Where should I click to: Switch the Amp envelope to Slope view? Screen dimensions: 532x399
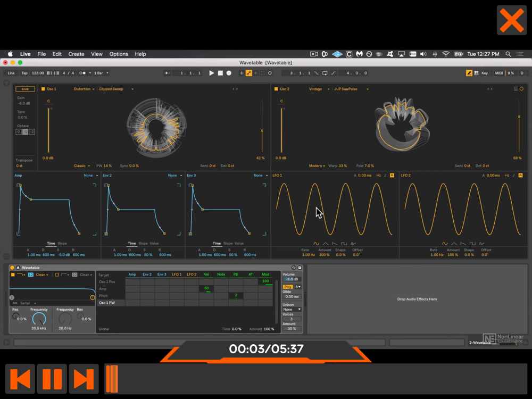tap(62, 243)
